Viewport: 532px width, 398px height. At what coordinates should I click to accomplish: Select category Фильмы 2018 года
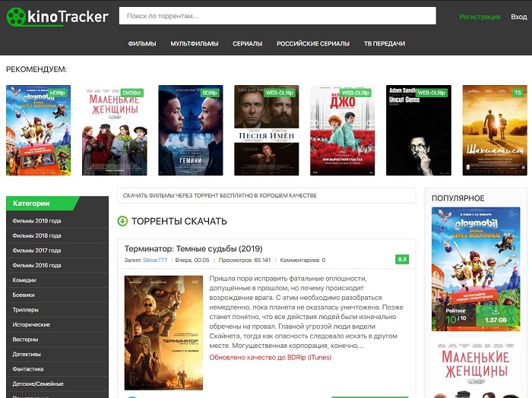pos(57,235)
